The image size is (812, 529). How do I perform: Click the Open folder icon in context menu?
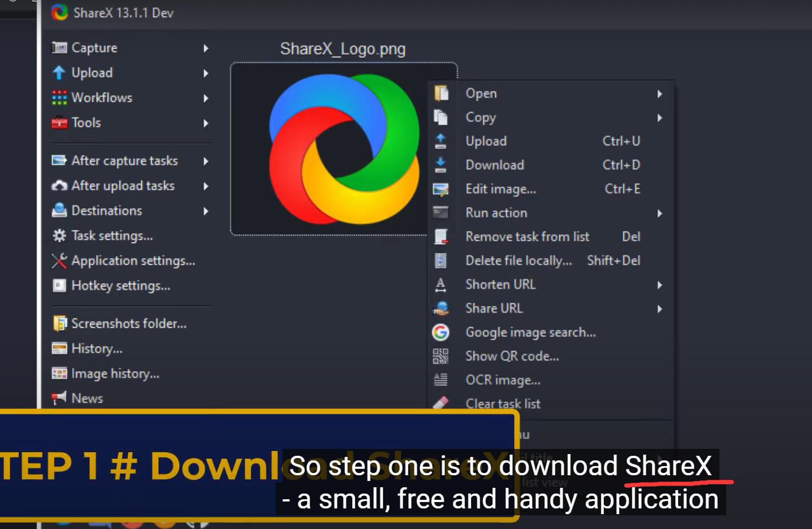441,93
